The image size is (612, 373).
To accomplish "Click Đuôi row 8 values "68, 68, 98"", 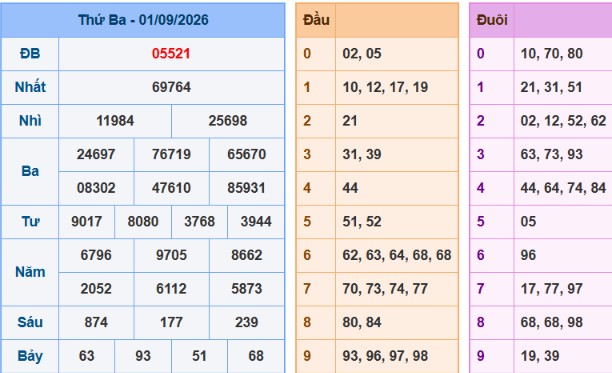I will point(552,322).
